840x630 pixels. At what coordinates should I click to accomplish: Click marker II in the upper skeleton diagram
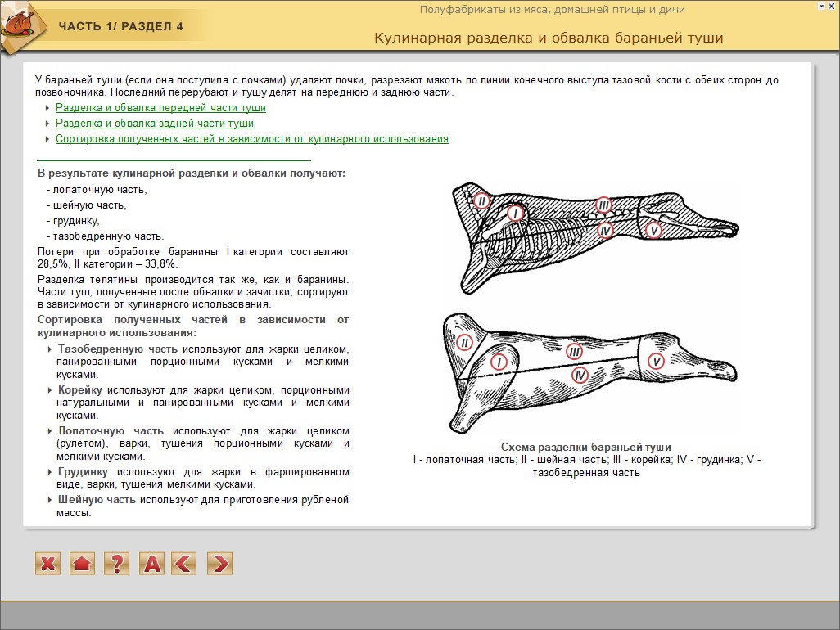[x=481, y=200]
